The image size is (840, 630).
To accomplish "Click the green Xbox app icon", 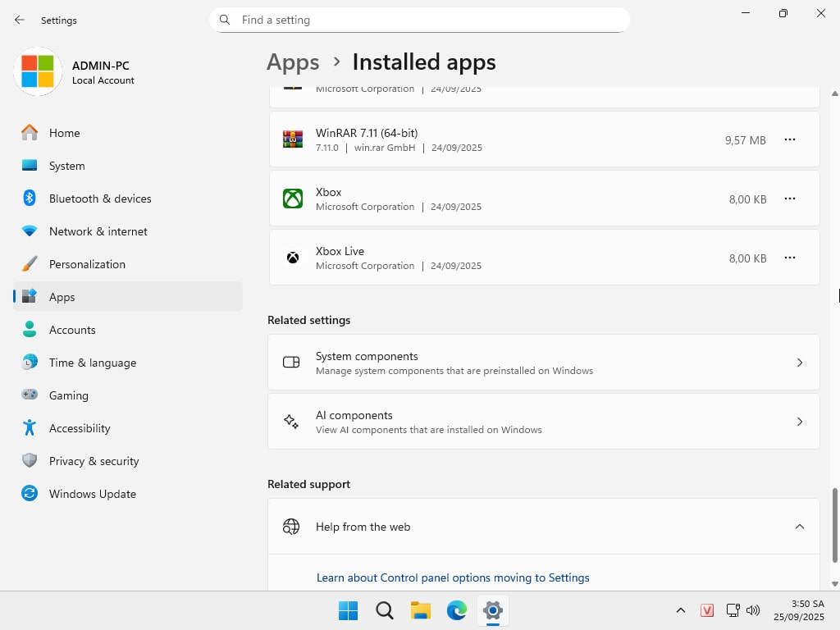I will [x=293, y=199].
